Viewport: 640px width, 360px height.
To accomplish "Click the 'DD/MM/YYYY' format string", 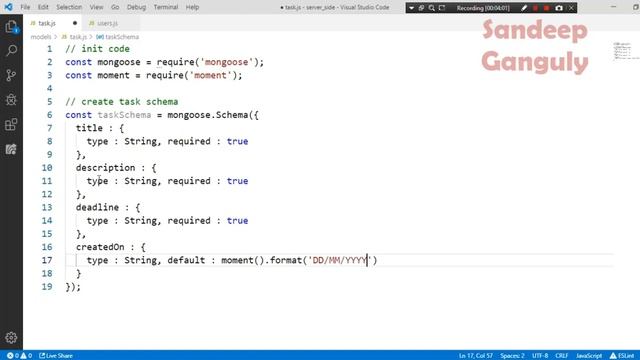I will pyautogui.click(x=340, y=260).
